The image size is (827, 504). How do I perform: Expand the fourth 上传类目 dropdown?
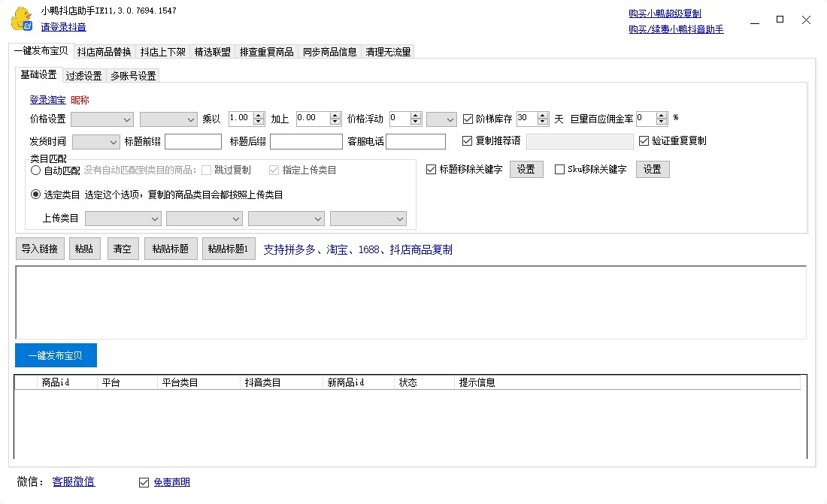click(x=368, y=219)
